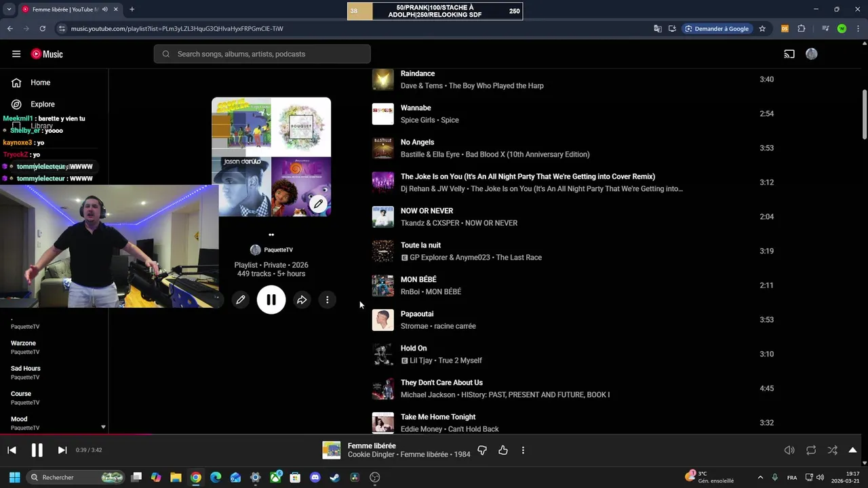Screen dimensions: 868x488
Task: Skip to previous track in player bar
Action: pyautogui.click(x=12, y=450)
